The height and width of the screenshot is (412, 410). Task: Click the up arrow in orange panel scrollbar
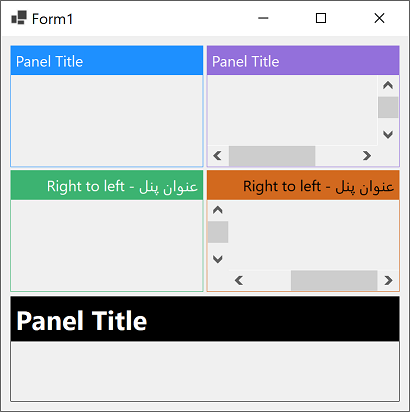218,210
